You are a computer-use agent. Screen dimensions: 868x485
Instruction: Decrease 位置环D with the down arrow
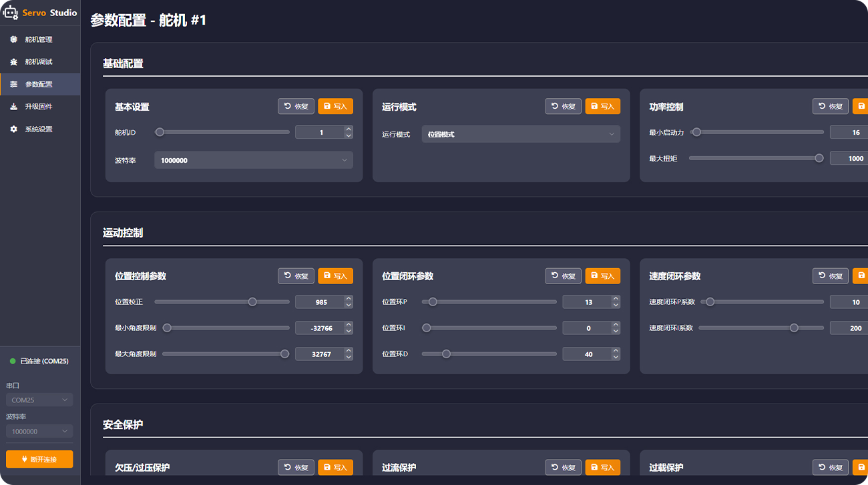(616, 357)
